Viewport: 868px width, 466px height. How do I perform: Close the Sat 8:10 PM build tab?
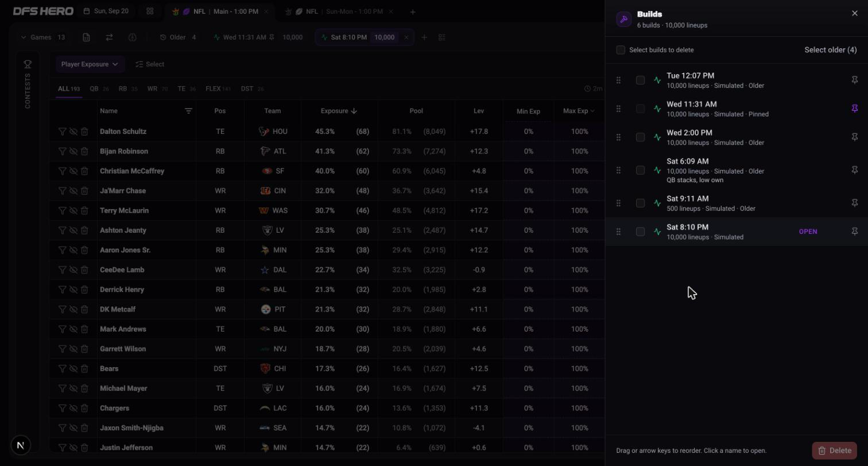[x=406, y=37]
